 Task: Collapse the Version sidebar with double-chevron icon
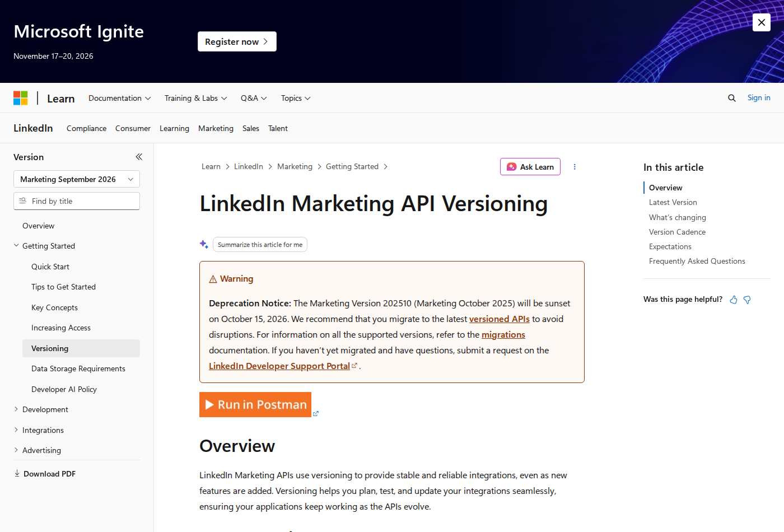coord(139,157)
